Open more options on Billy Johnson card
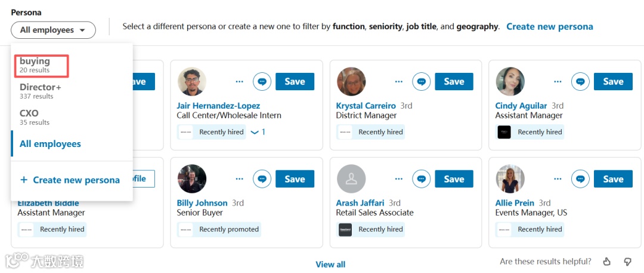The width and height of the screenshot is (644, 273). tap(240, 179)
